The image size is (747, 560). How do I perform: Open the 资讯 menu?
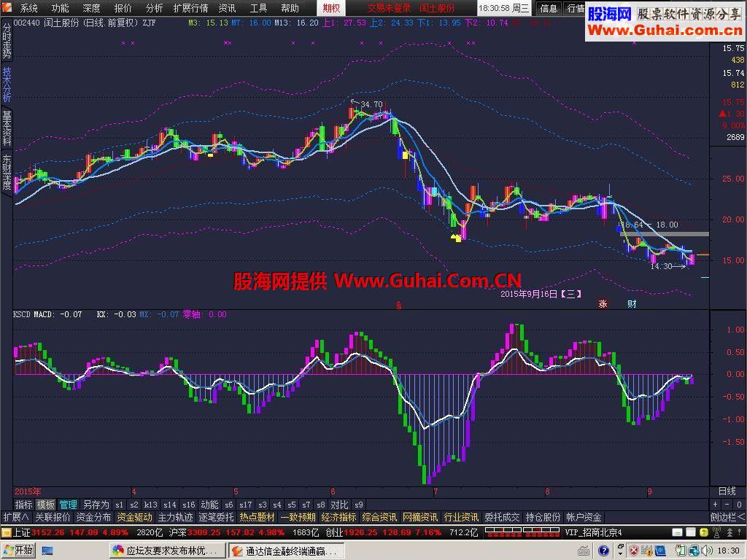pos(227,8)
